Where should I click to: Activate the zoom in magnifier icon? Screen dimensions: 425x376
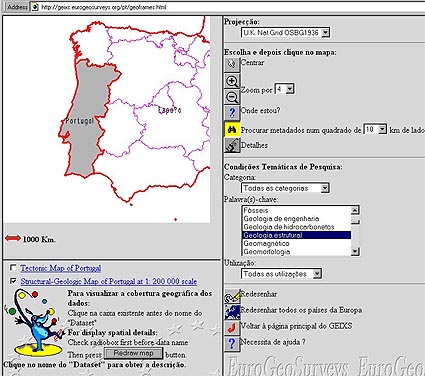coord(232,81)
